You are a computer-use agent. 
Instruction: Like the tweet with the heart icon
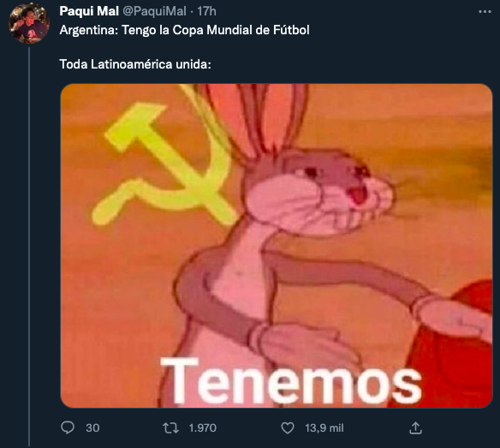point(288,428)
